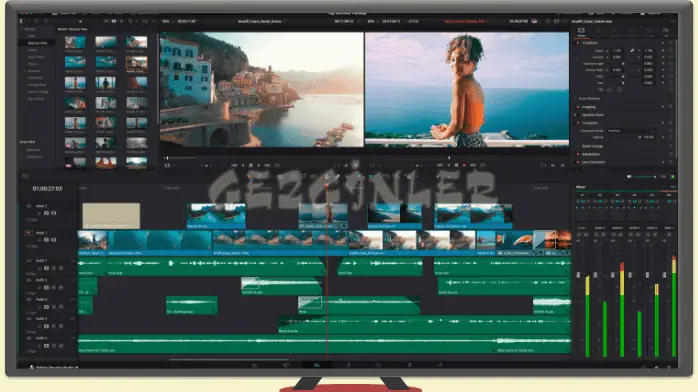This screenshot has height=392, width=698.
Task: Click the highlighted bin in bin list
Action: pyautogui.click(x=37, y=43)
